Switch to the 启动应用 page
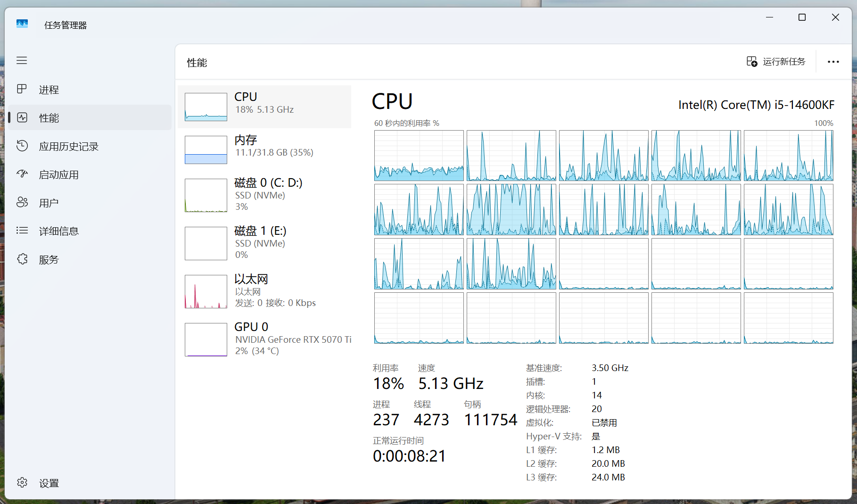The image size is (857, 504). (x=59, y=174)
